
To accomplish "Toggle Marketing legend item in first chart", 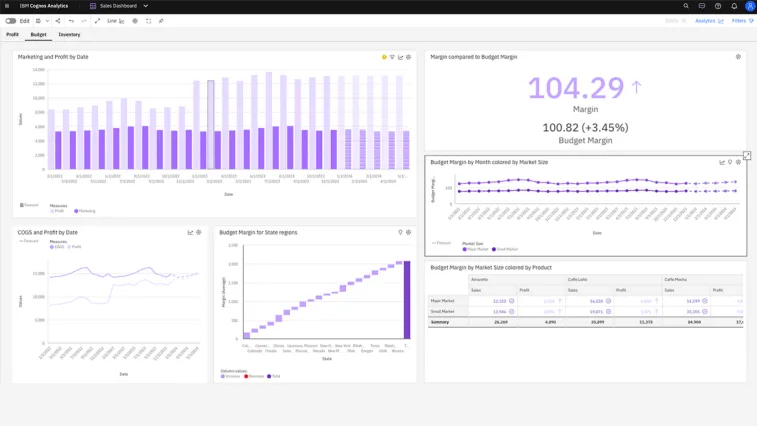I will point(85,211).
